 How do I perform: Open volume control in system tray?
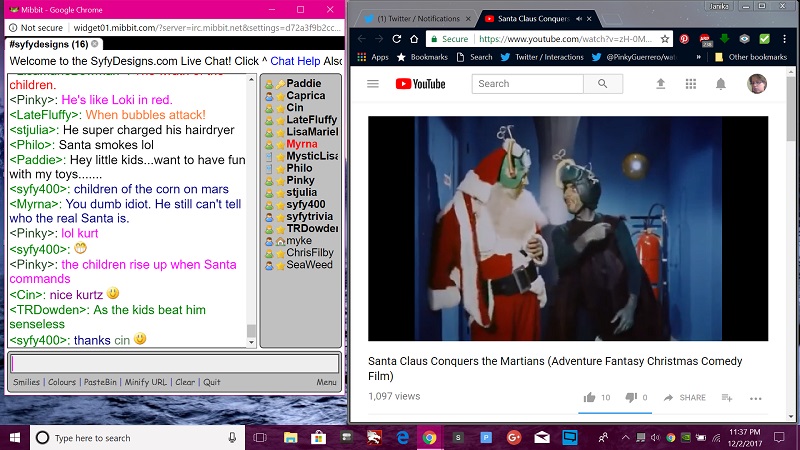point(656,438)
